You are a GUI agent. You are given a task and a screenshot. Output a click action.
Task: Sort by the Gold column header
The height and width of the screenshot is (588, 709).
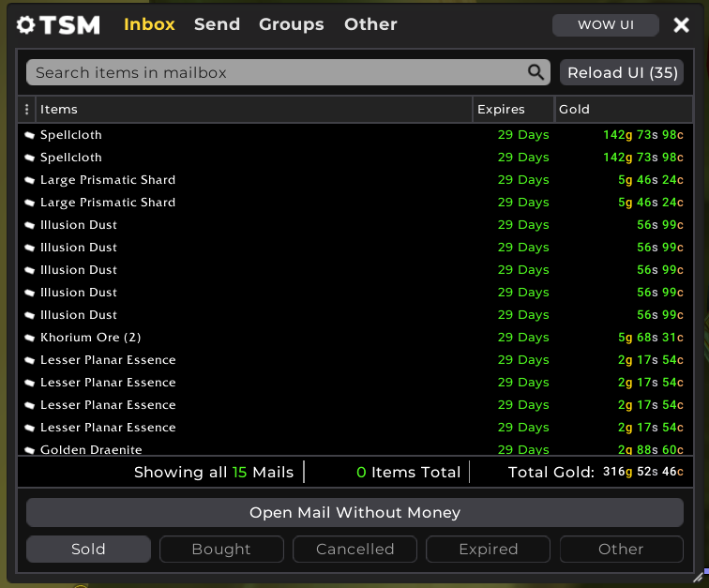pyautogui.click(x=624, y=109)
